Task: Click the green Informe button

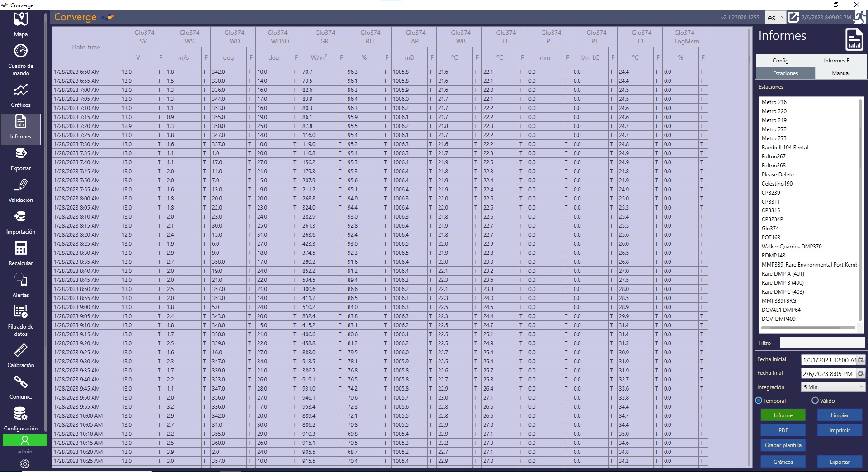Action: [x=783, y=415]
